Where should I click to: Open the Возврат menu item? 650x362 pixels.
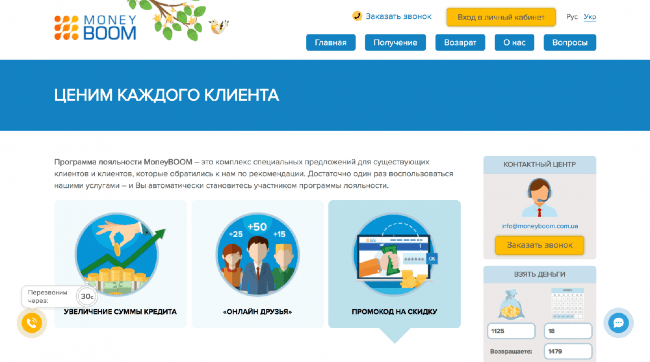coord(460,42)
